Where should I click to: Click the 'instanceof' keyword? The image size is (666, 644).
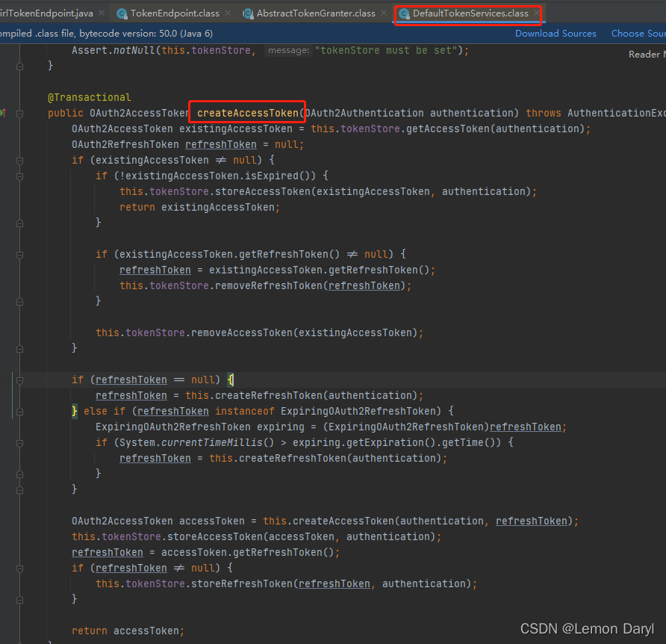245,411
